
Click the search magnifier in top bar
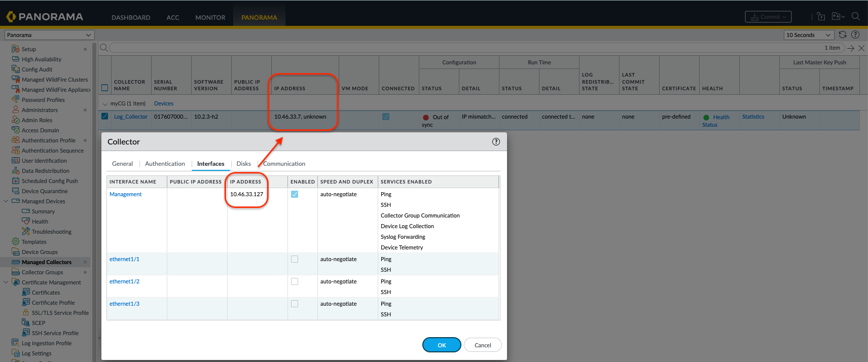pos(856,16)
